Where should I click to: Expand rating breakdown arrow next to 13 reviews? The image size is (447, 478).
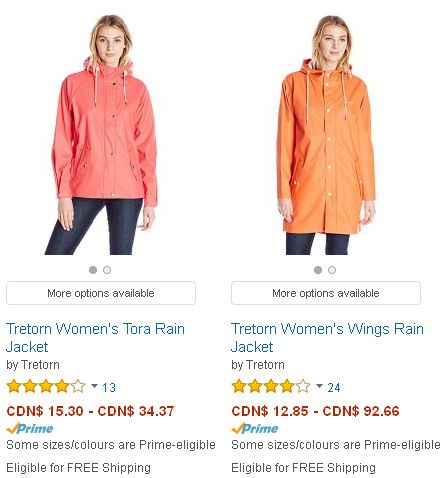pos(94,386)
